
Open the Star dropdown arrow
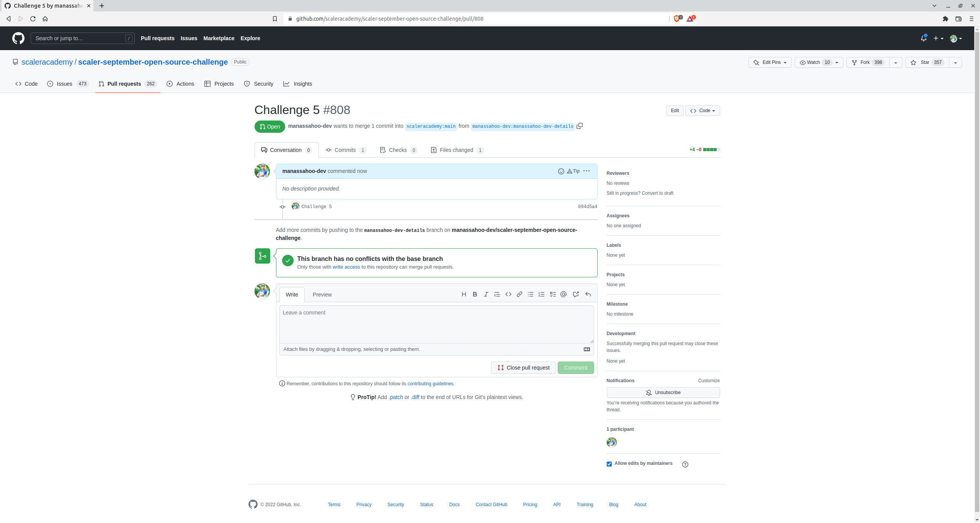tap(956, 62)
